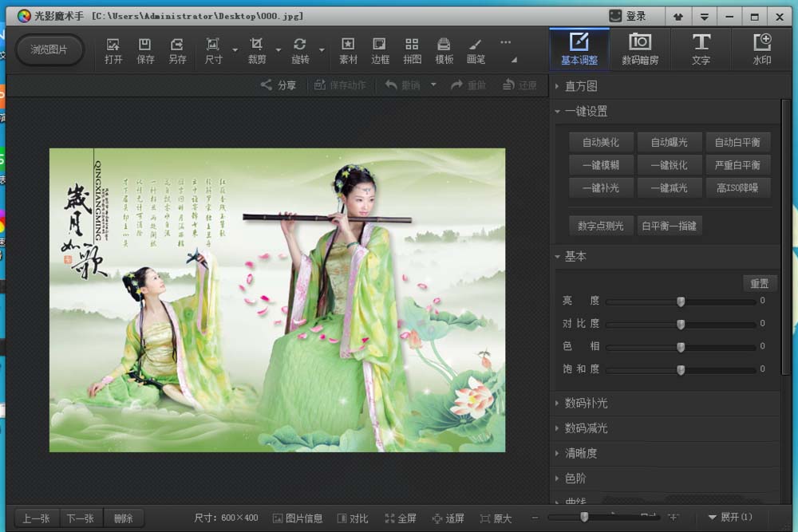Screen dimensions: 798x532
Task: Click the 分享 share button
Action: (279, 85)
